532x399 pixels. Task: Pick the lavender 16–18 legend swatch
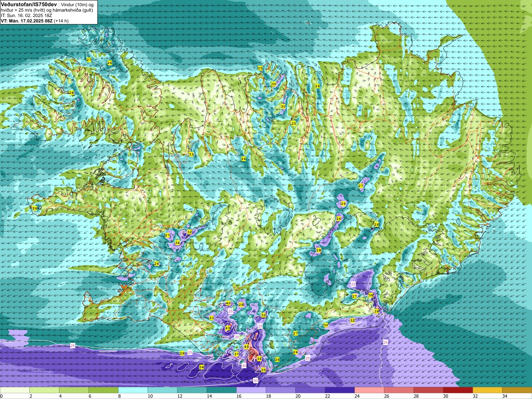point(251,390)
